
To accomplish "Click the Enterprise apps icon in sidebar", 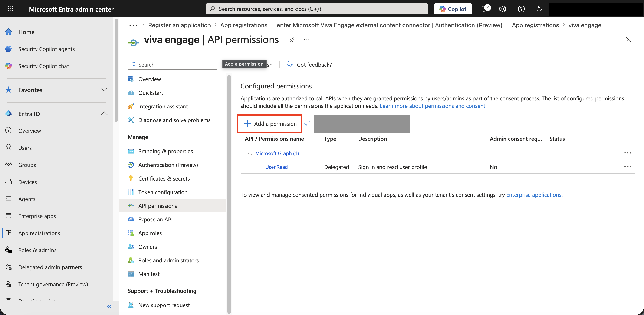I will (9, 216).
